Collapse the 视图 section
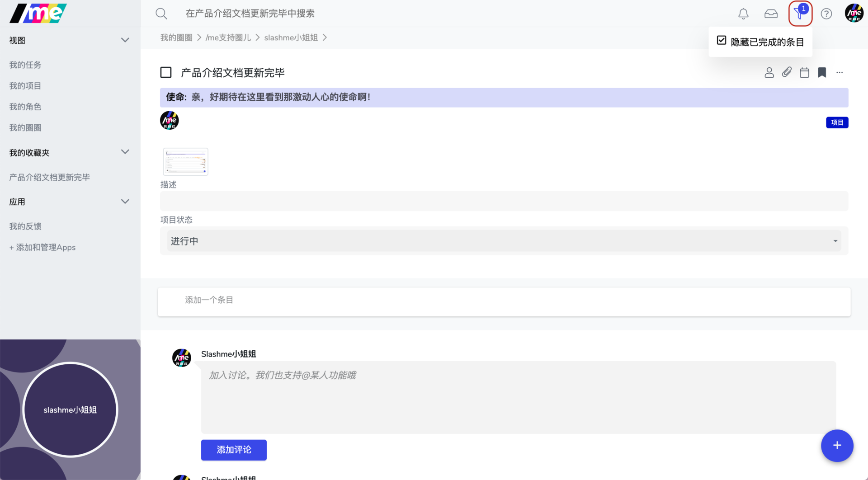The width and height of the screenshot is (868, 480). click(x=125, y=40)
